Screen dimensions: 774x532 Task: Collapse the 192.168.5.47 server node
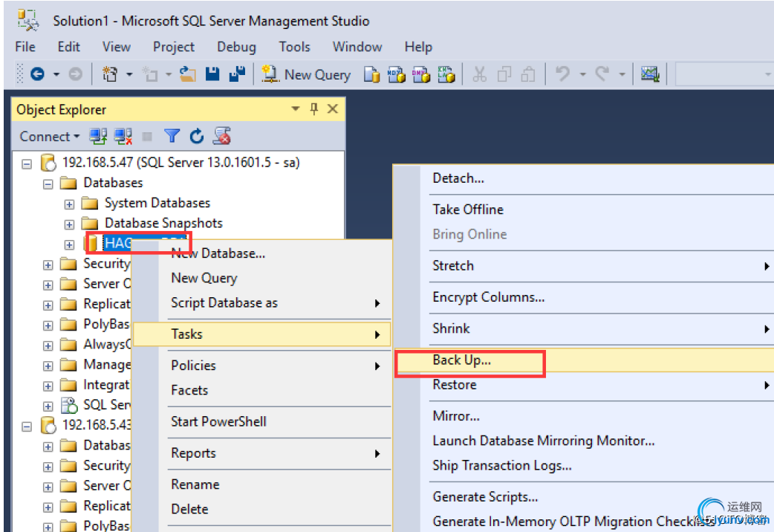27,163
